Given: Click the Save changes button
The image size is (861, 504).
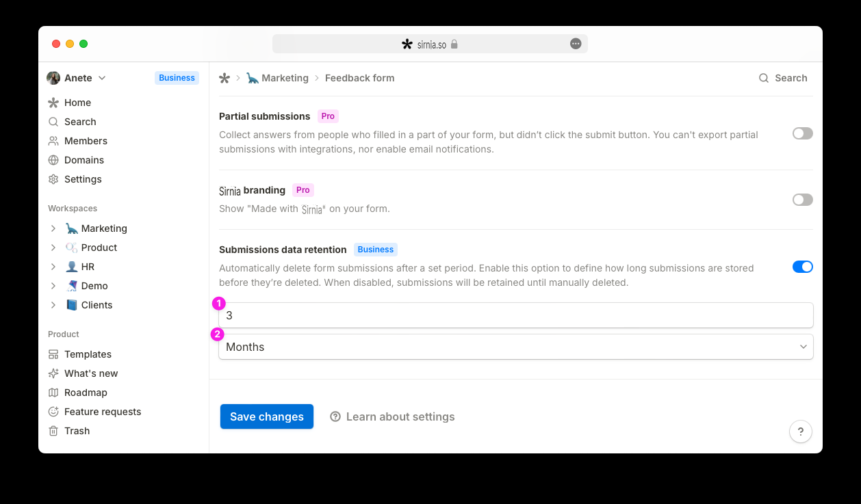Looking at the screenshot, I should tap(267, 416).
